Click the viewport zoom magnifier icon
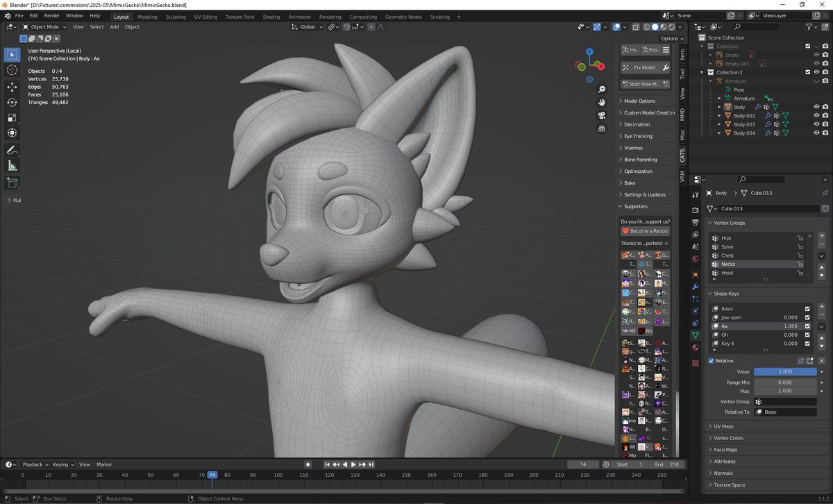The height and width of the screenshot is (504, 833). pyautogui.click(x=602, y=89)
